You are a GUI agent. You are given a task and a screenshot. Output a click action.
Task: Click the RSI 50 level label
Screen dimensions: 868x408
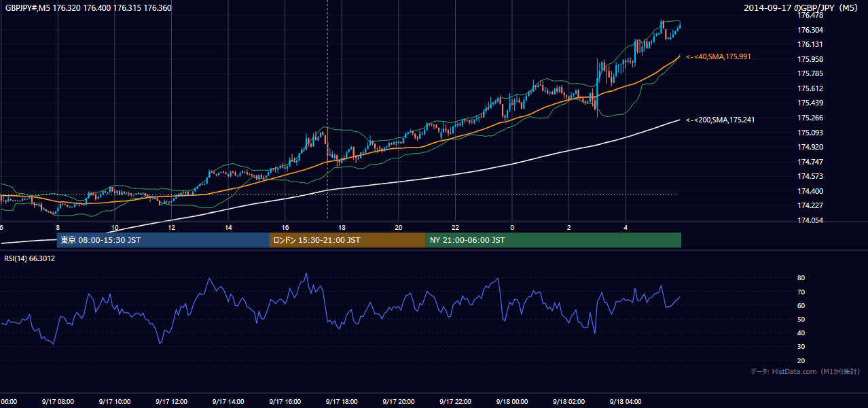[801, 319]
